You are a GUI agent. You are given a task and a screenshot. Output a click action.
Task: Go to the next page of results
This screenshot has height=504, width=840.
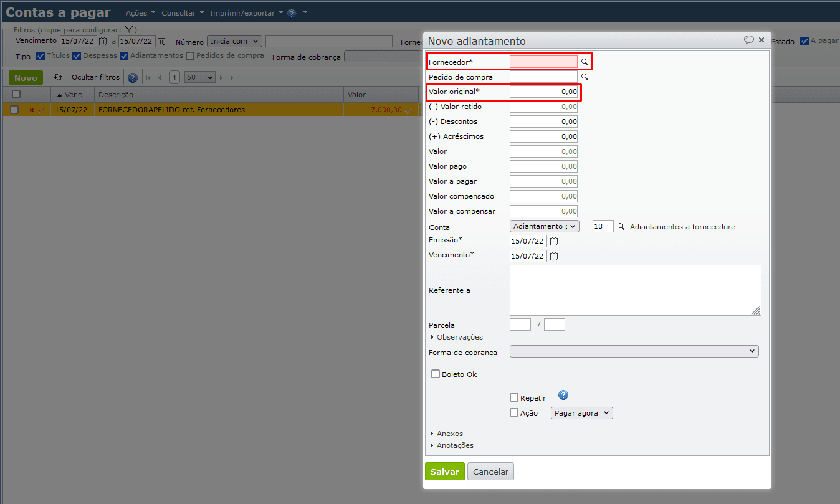(221, 78)
